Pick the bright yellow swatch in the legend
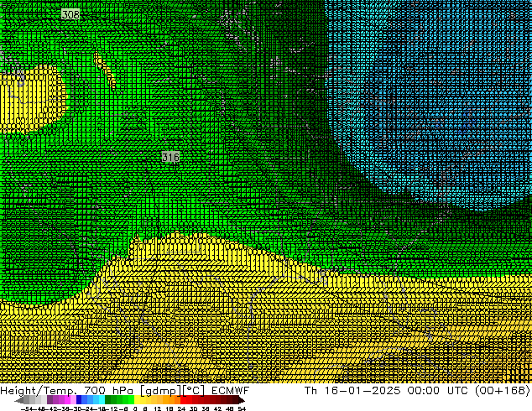Image resolution: width=532 pixels, height=411 pixels. click(137, 400)
